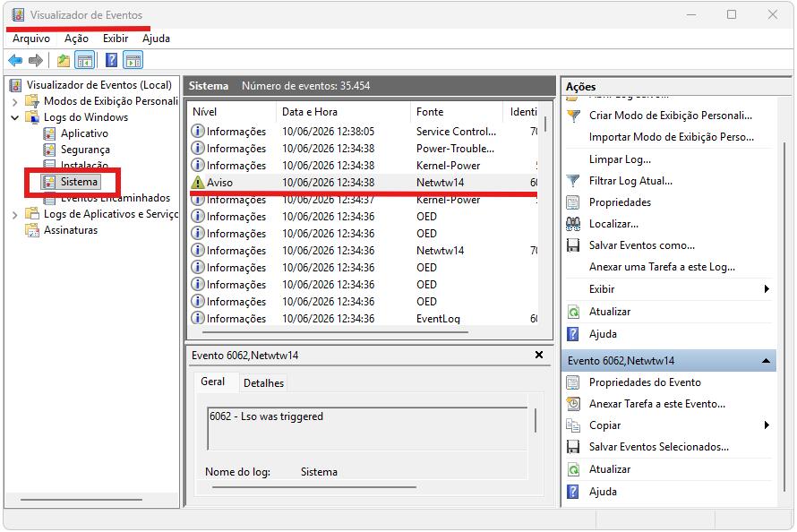Click the event list horizontal scrollbar
The height and width of the screenshot is (532, 797).
(x=334, y=333)
